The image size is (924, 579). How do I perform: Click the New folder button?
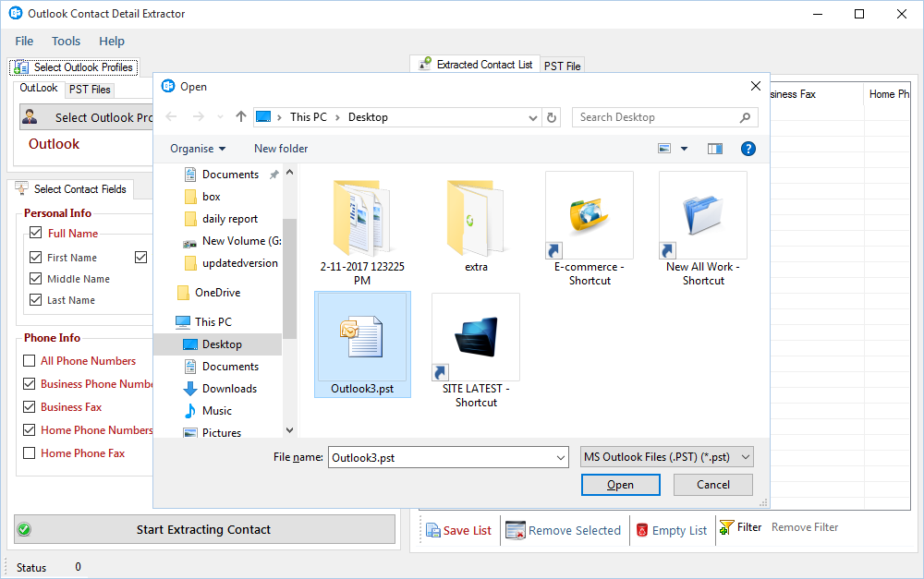(x=281, y=149)
